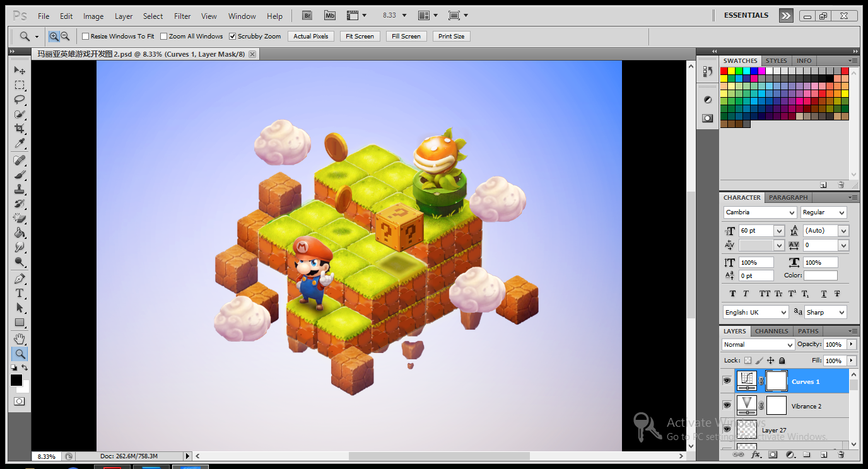Choose the Zoom In mode icon
This screenshot has height=469, width=868.
[x=54, y=37]
